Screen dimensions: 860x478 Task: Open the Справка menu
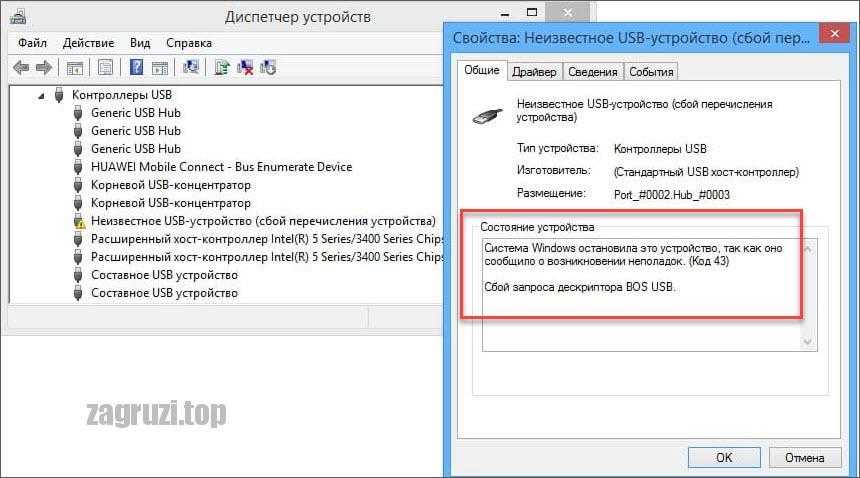pyautogui.click(x=189, y=43)
